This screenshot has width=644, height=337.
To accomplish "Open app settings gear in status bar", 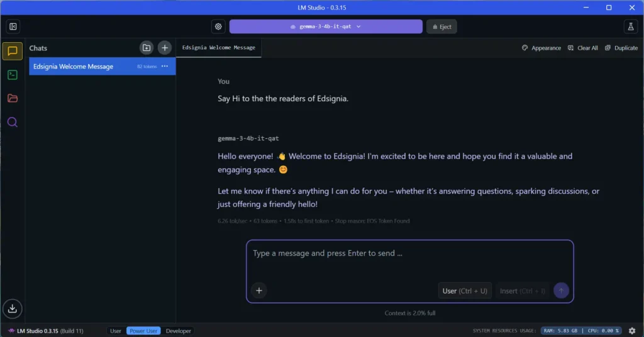I will tap(632, 331).
